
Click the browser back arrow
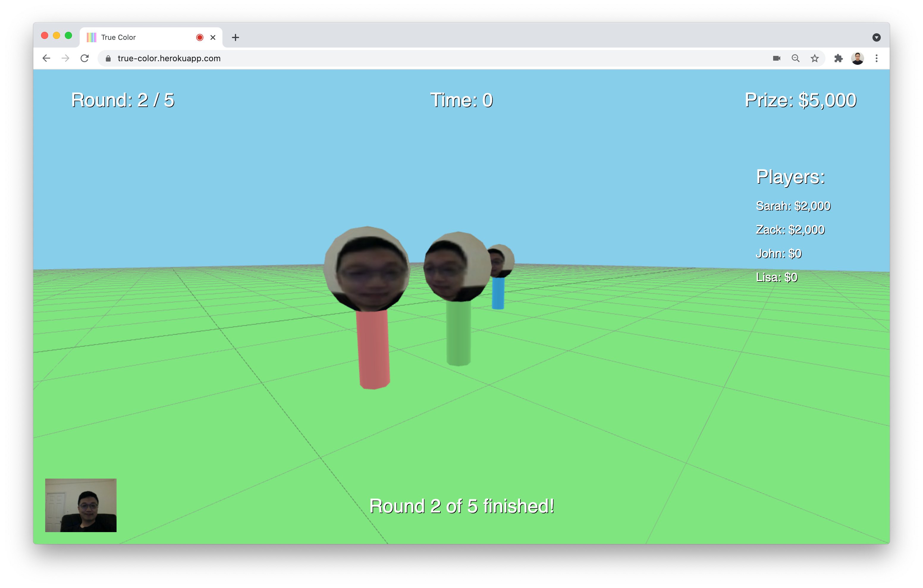(x=46, y=58)
